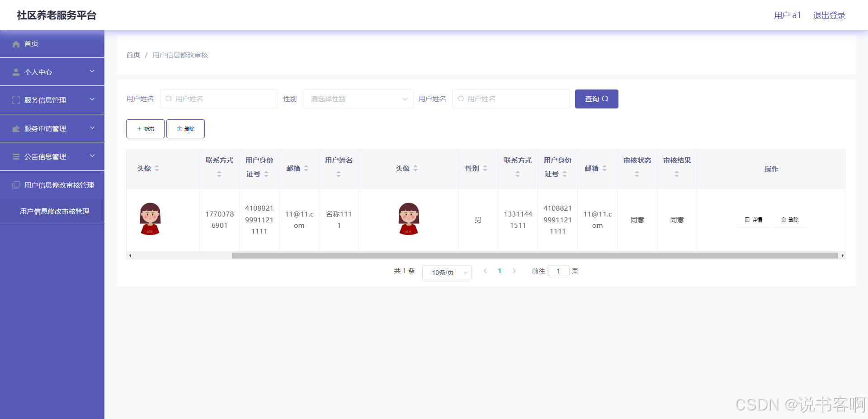Sort by the 性别 column caret
Image resolution: width=868 pixels, height=419 pixels.
pyautogui.click(x=485, y=168)
